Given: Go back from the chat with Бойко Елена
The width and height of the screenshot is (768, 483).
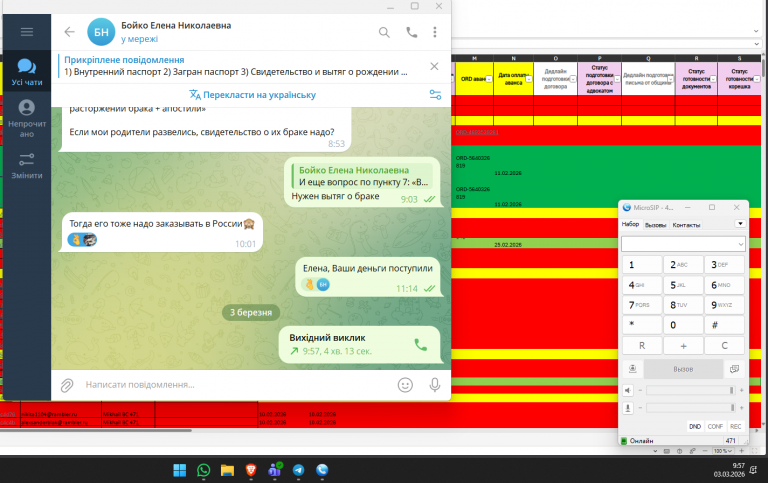Looking at the screenshot, I should (70, 32).
